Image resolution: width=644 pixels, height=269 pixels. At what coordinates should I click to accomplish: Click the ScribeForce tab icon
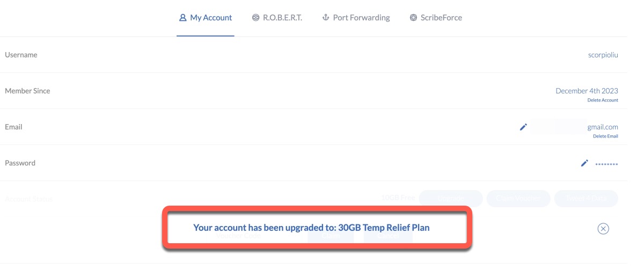tap(413, 18)
